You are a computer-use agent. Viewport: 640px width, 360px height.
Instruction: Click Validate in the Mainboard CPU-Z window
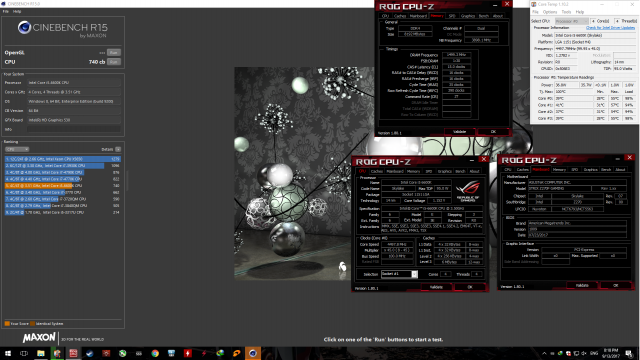point(582,286)
